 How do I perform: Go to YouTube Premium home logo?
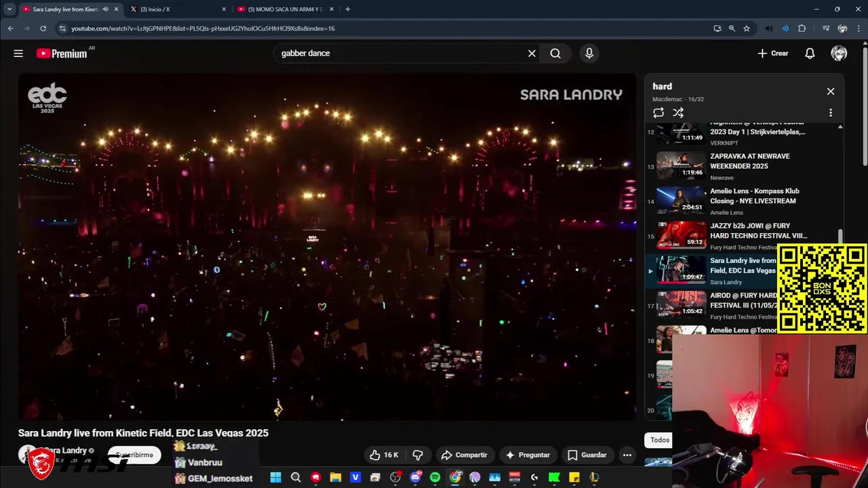(x=62, y=54)
